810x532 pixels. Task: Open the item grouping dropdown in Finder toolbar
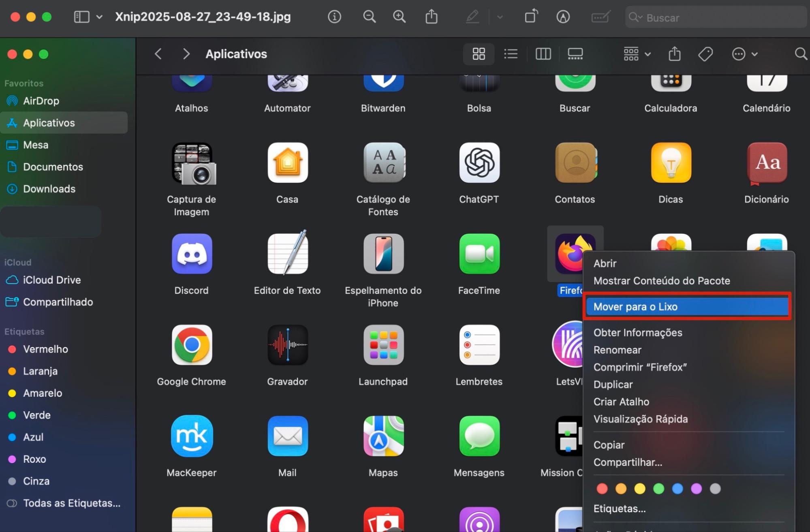635,53
